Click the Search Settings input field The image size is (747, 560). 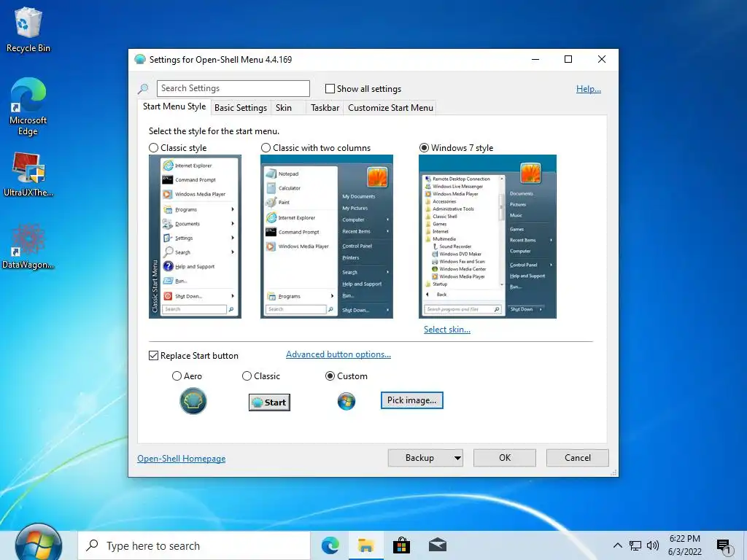pyautogui.click(x=233, y=88)
